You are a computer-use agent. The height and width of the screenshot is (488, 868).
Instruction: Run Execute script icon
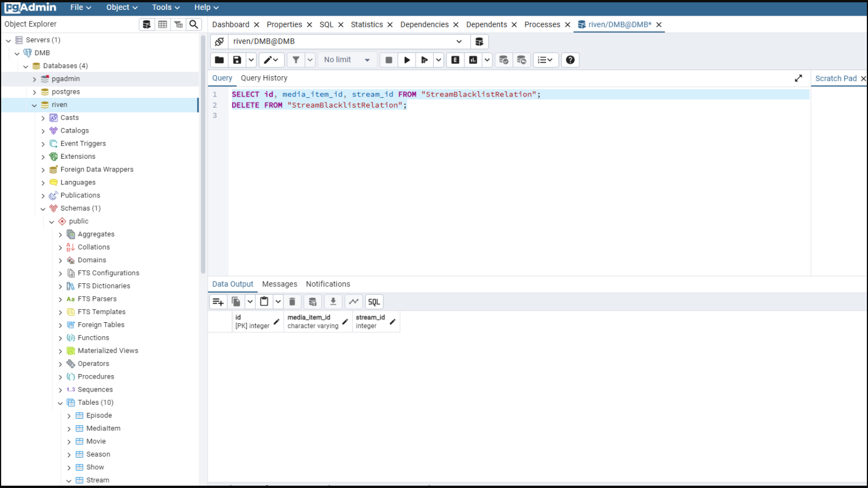pyautogui.click(x=424, y=60)
